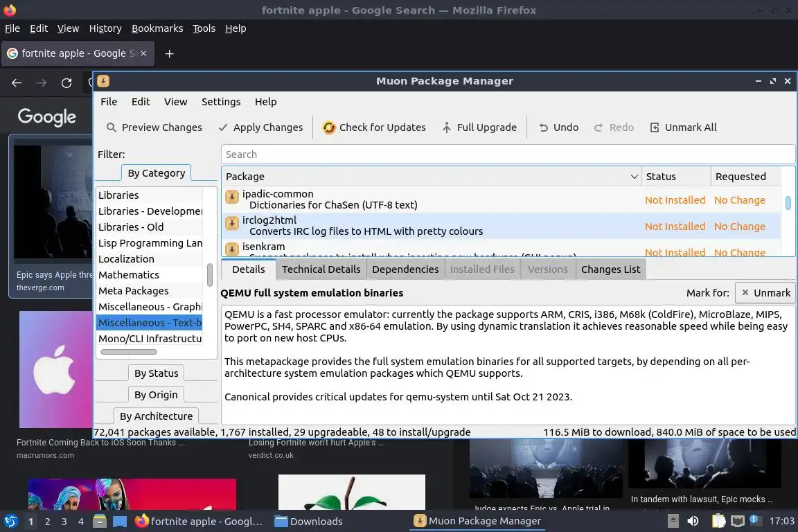Open Muon Settings menu
Viewport: 798px width, 532px height.
click(221, 102)
